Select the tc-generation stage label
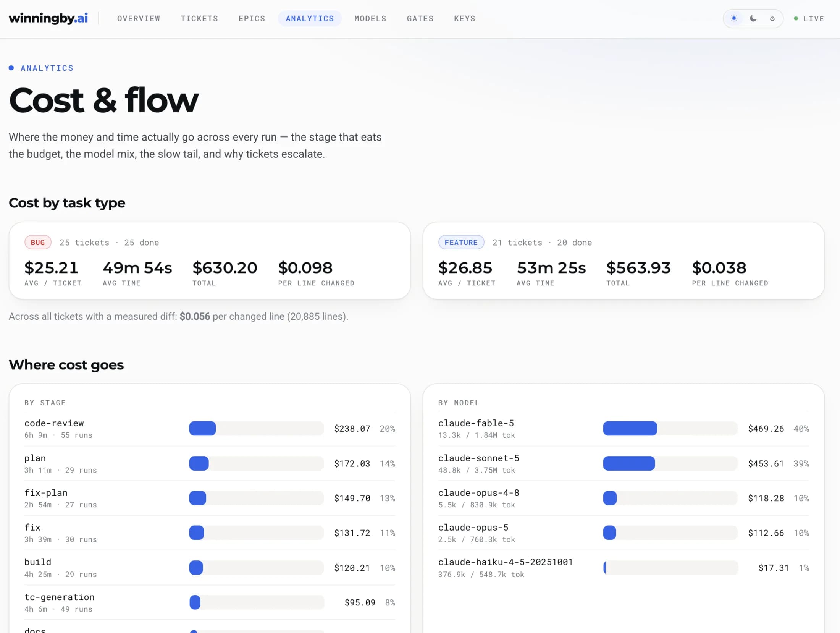 point(59,597)
